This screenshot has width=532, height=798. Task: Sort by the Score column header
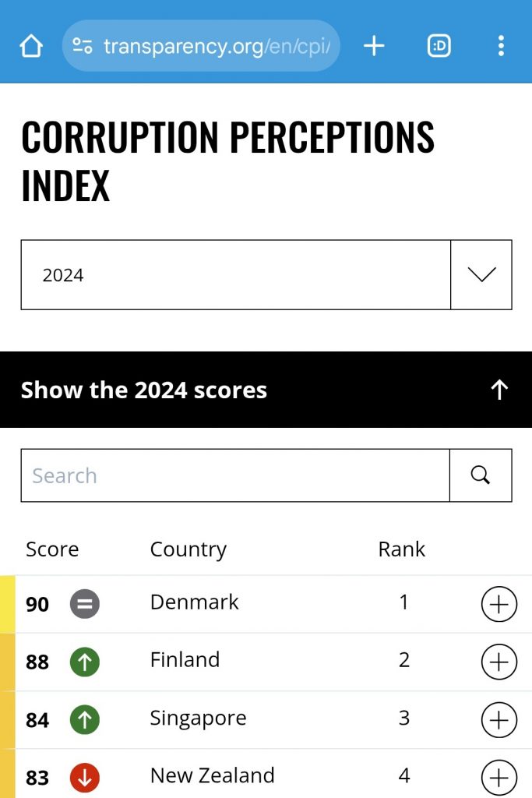click(52, 549)
